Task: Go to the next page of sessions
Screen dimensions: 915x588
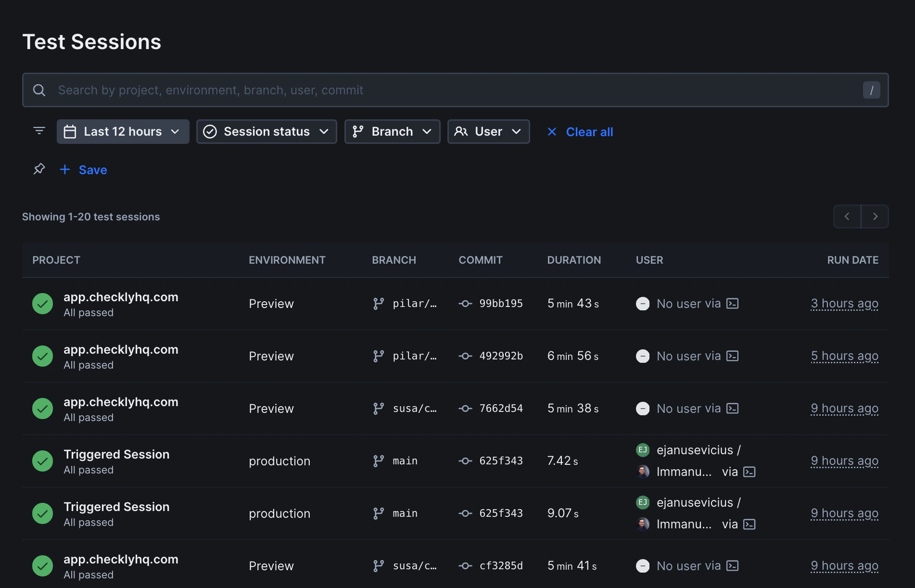Action: pos(875,216)
